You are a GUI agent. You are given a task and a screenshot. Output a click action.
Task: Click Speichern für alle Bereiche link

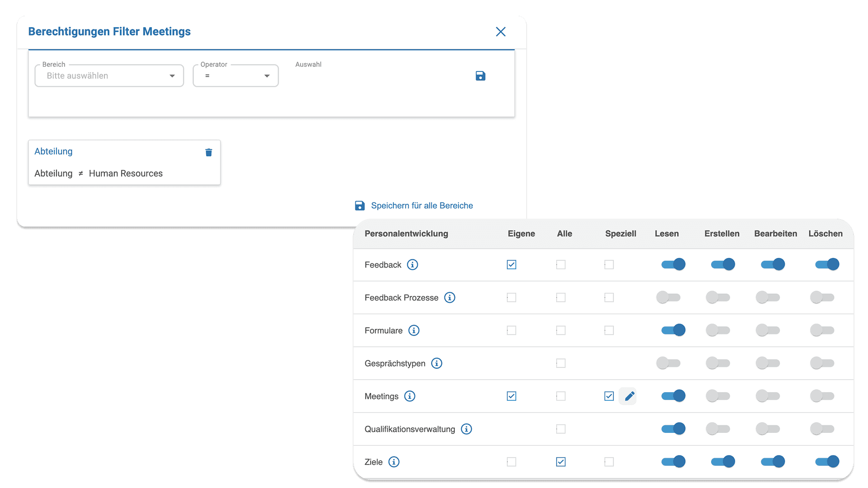coord(422,206)
